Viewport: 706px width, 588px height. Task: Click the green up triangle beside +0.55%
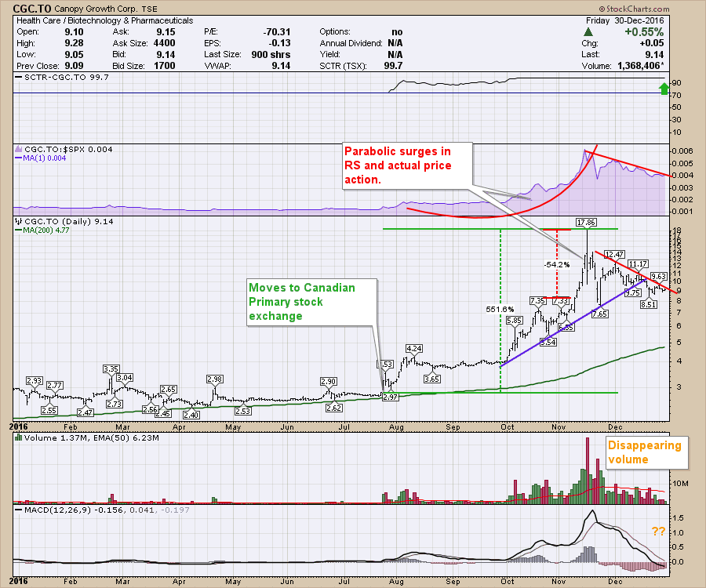point(588,32)
